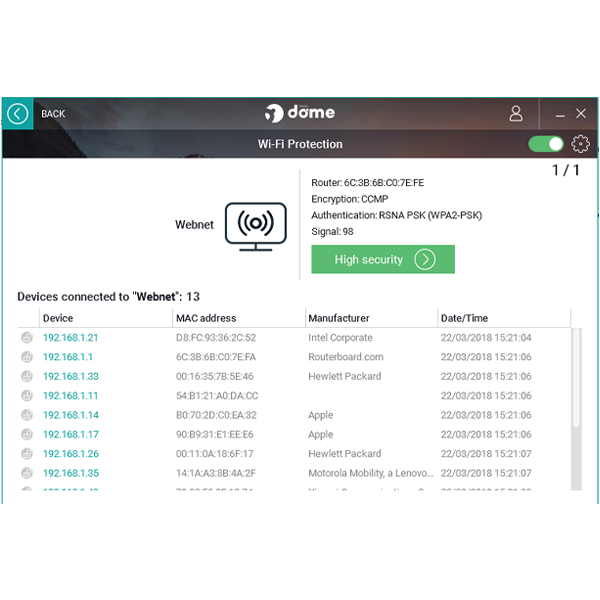Open device 192.168.1.11
The height and width of the screenshot is (600, 600).
tap(70, 396)
